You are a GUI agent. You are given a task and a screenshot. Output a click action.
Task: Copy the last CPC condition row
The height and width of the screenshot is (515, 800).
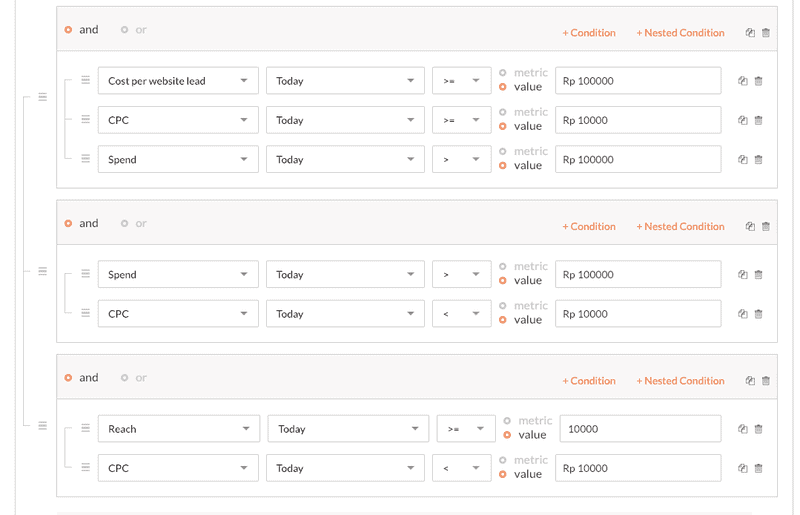click(x=742, y=469)
